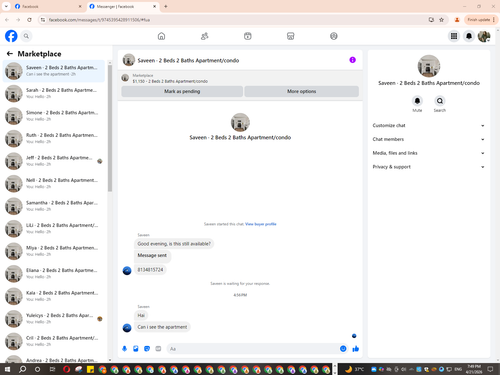
Task: Click the message input field Aa
Action: click(253, 349)
